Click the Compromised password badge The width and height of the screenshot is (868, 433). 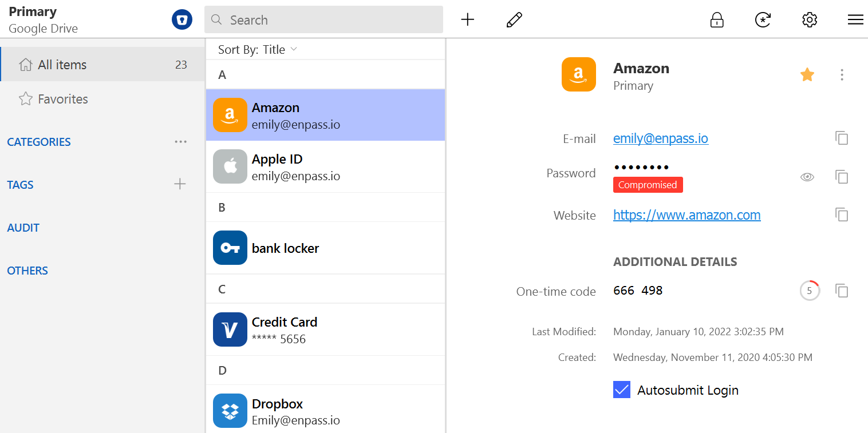coord(648,185)
